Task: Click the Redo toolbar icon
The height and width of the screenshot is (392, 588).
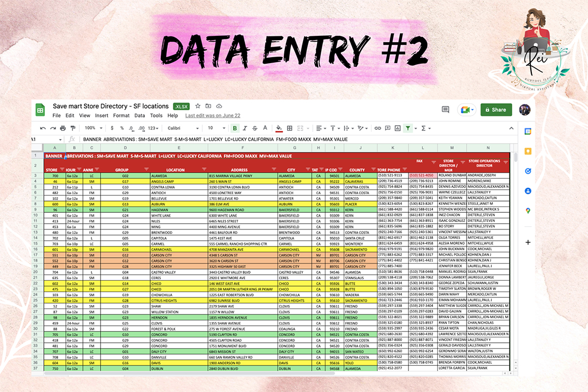Action: coord(53,128)
